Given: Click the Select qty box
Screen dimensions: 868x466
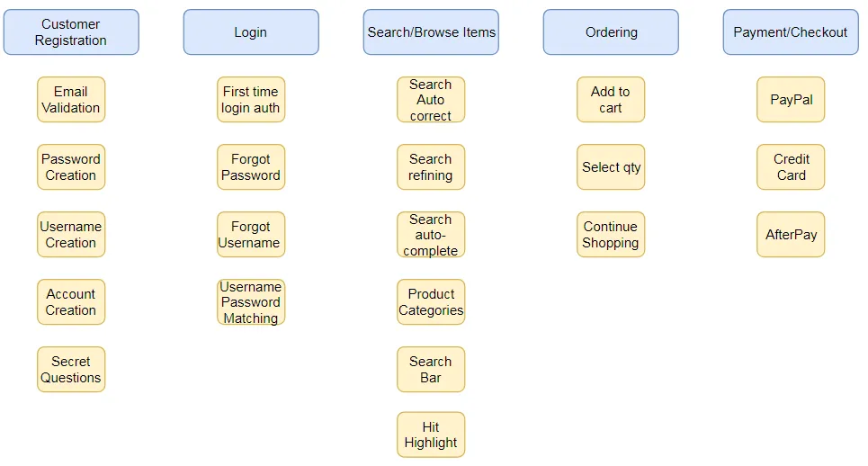Looking at the screenshot, I should coord(611,167).
